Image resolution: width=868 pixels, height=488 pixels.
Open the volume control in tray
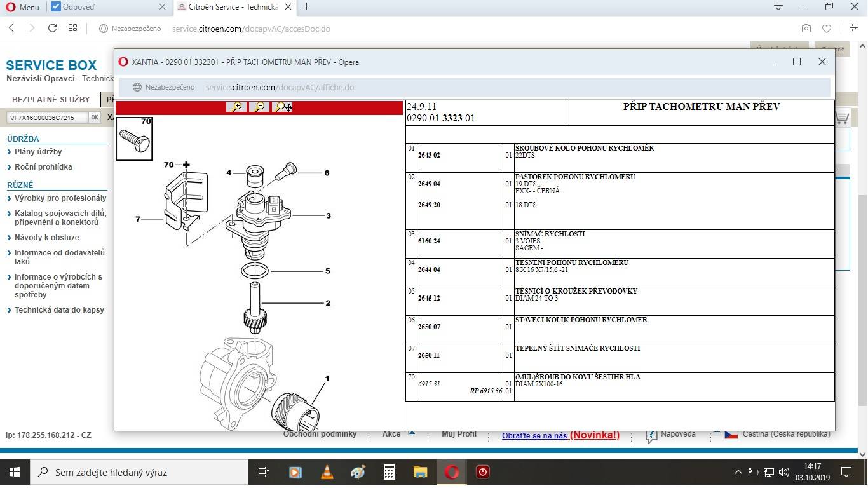[x=784, y=472]
